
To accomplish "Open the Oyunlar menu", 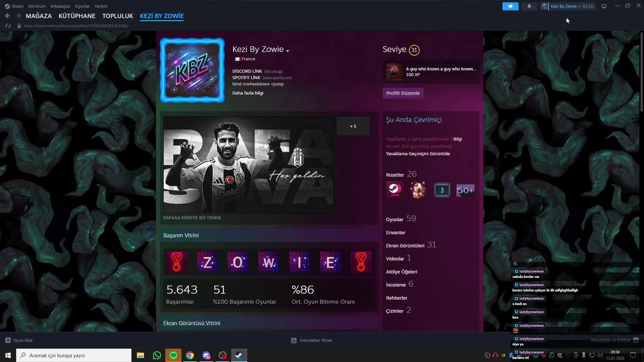I will click(83, 6).
